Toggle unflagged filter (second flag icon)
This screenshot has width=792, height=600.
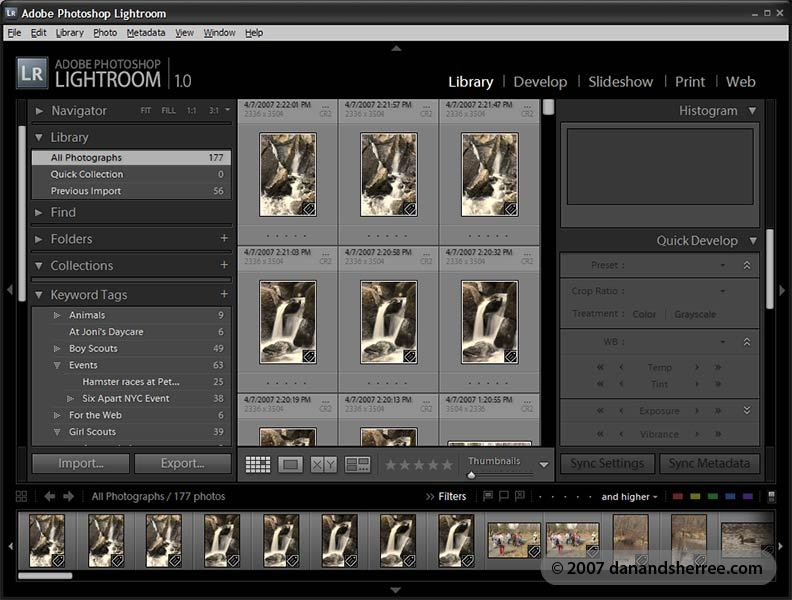pyautogui.click(x=504, y=496)
